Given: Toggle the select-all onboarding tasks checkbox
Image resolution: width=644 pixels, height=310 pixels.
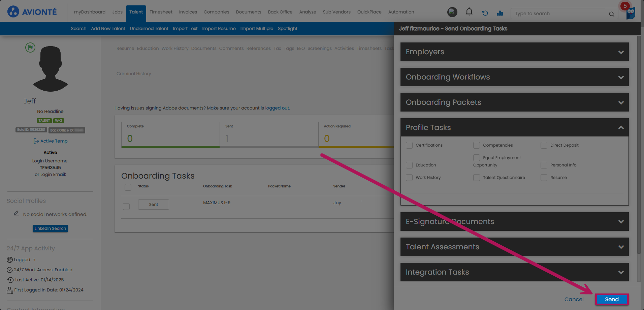Looking at the screenshot, I should 128,187.
